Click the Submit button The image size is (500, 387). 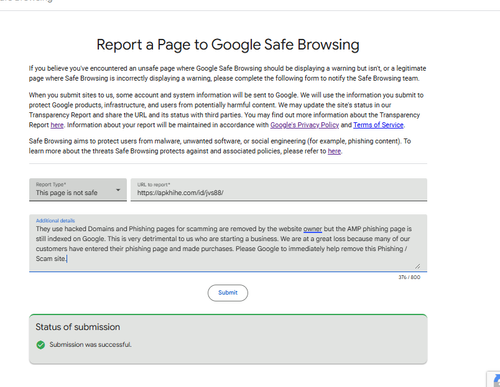tap(228, 293)
